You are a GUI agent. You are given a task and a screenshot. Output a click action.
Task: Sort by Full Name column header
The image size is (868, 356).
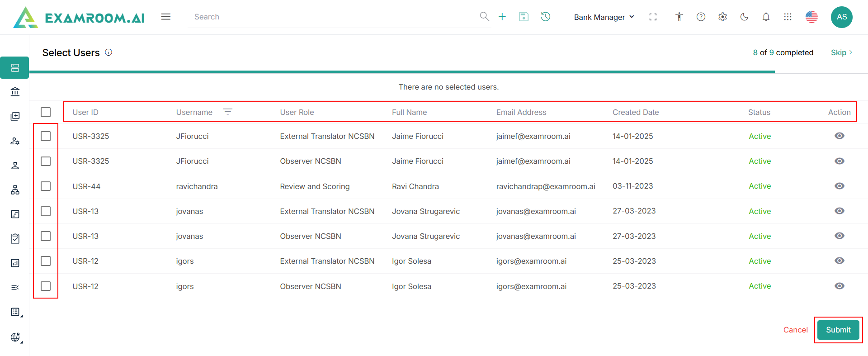pyautogui.click(x=410, y=112)
